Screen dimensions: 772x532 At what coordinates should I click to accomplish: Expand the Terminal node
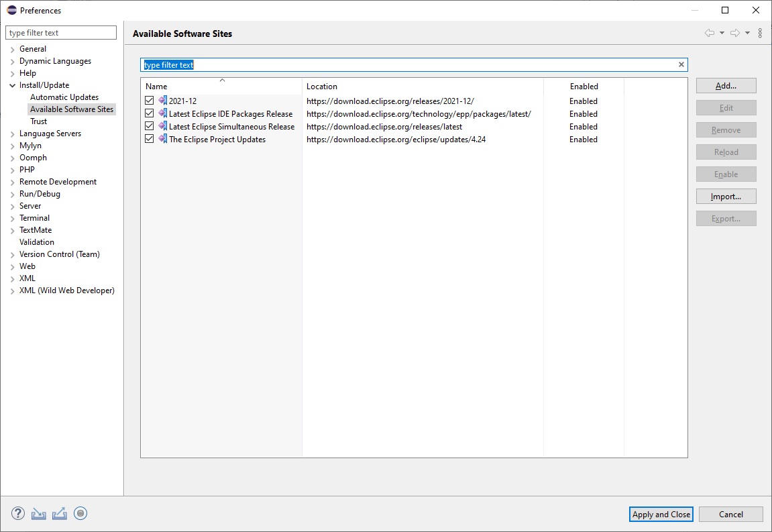(12, 218)
